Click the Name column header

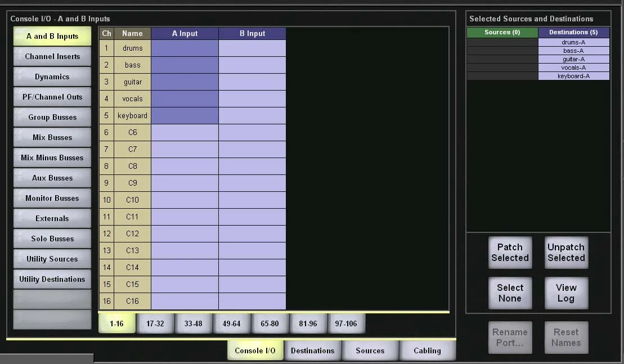(133, 33)
